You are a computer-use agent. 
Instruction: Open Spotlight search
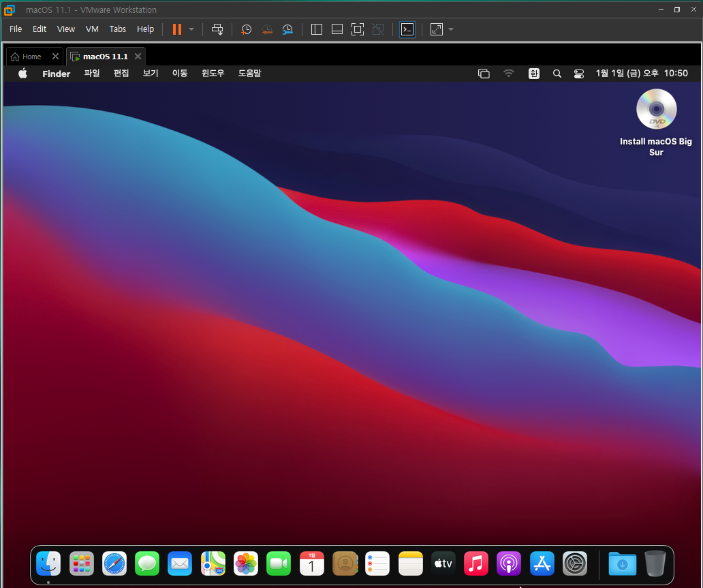click(x=557, y=74)
